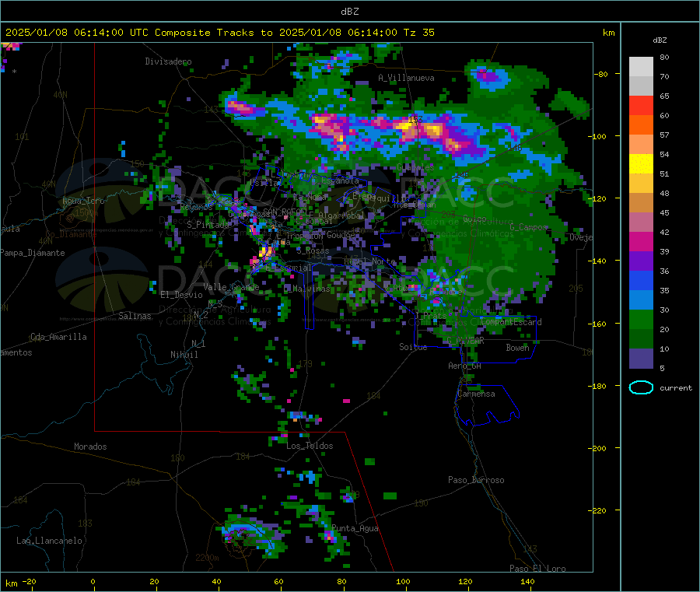Image resolution: width=700 pixels, height=592 pixels.
Task: Click the 'Paso_El_Loro' map label
Action: [x=537, y=569]
